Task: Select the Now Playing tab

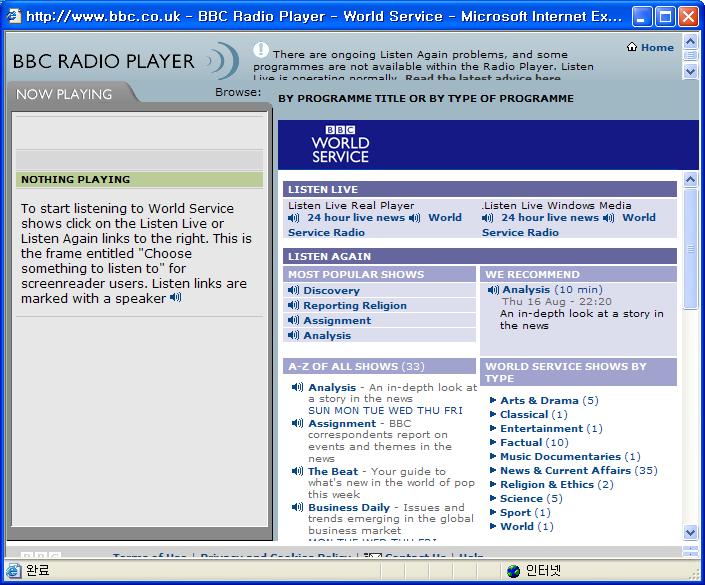Action: [x=64, y=94]
